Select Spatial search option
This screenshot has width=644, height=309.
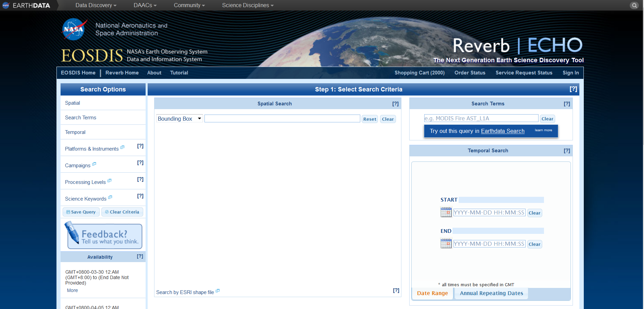[72, 103]
